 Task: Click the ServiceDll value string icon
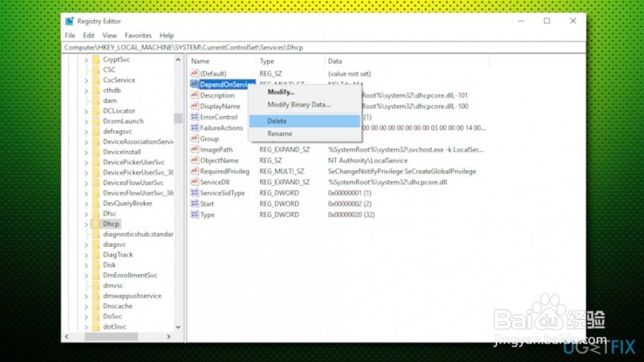click(195, 182)
